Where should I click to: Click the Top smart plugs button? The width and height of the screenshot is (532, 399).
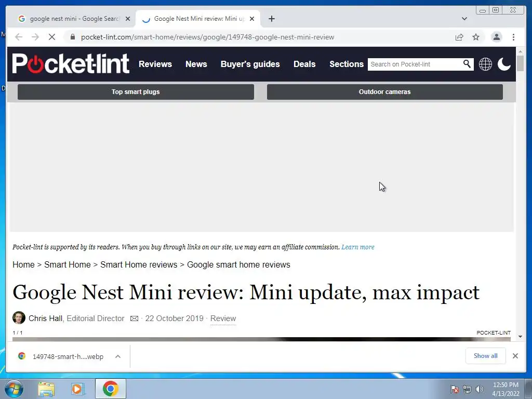(x=136, y=92)
